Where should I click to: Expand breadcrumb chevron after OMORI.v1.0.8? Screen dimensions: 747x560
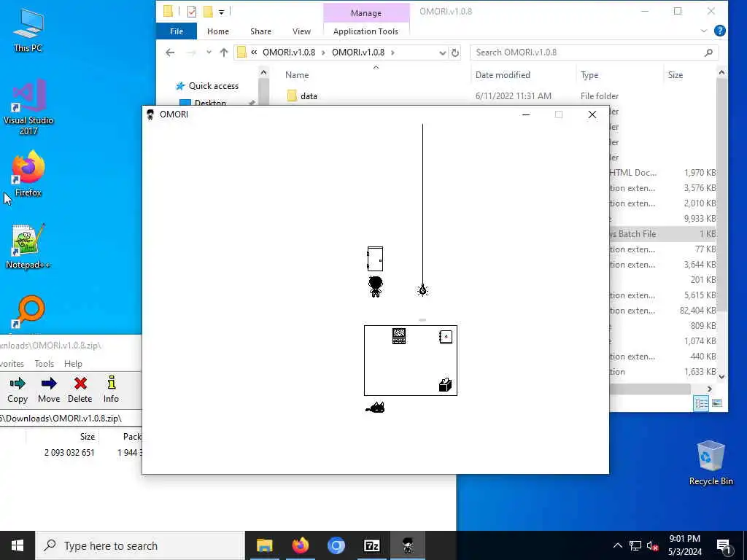coord(392,52)
